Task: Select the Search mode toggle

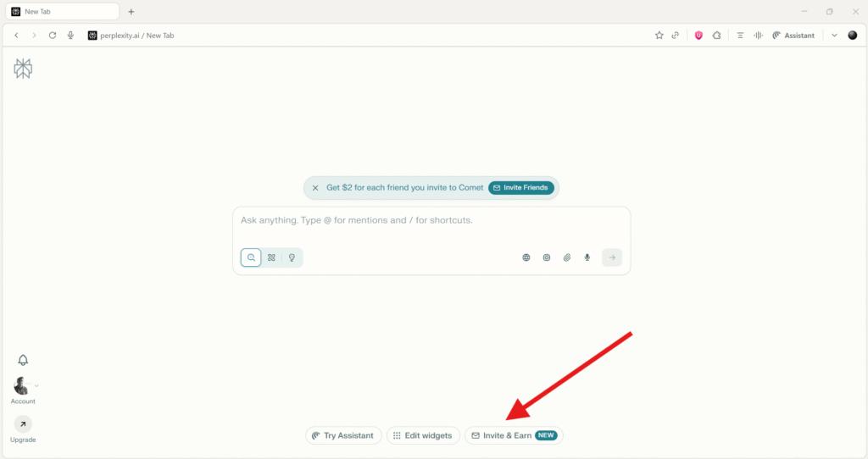Action: (x=251, y=257)
